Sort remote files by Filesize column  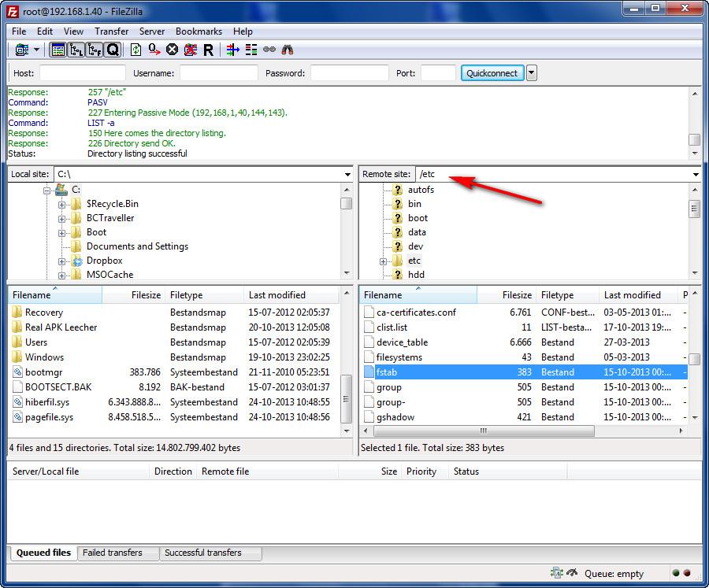pos(507,295)
